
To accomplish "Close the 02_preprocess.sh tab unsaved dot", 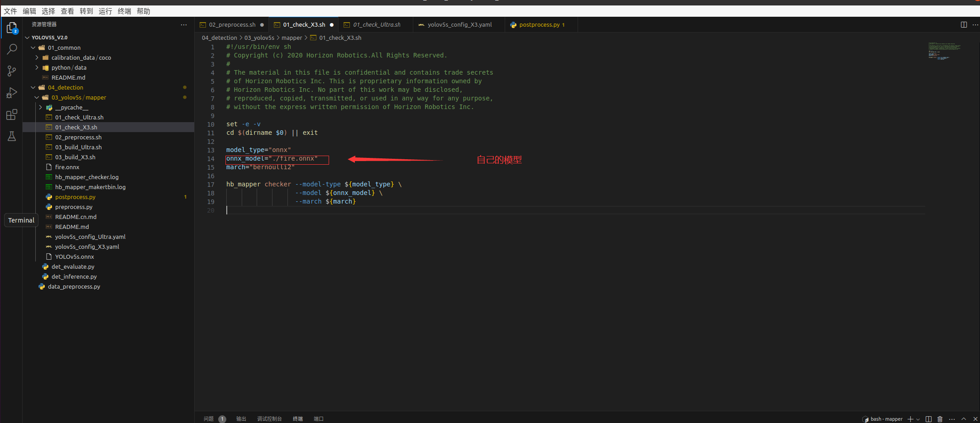I will coord(262,25).
